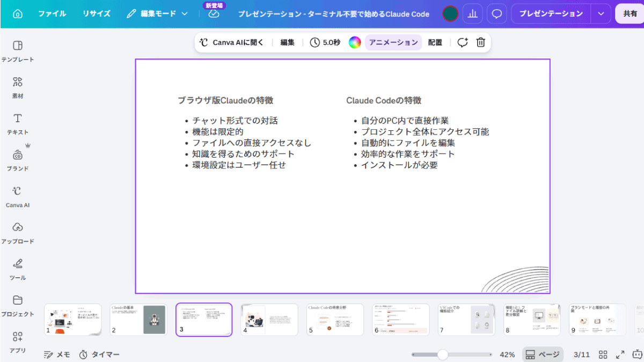Click the 知識を得るためのサポート bullet

tap(243, 154)
